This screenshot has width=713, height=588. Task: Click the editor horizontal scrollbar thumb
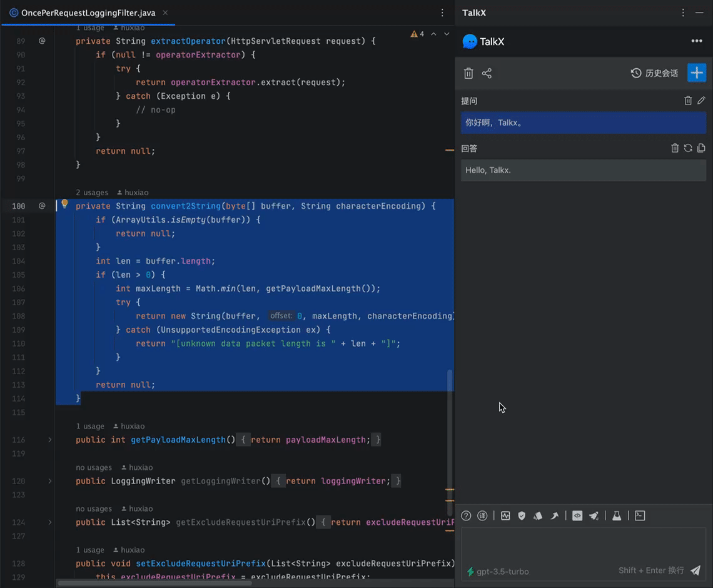154,583
